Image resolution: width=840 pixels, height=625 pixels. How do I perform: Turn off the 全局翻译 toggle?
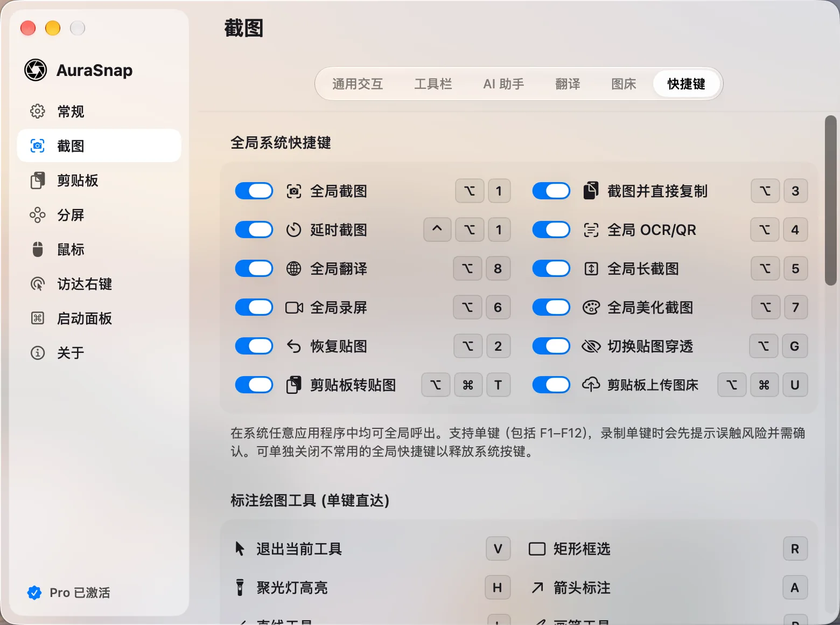[254, 268]
